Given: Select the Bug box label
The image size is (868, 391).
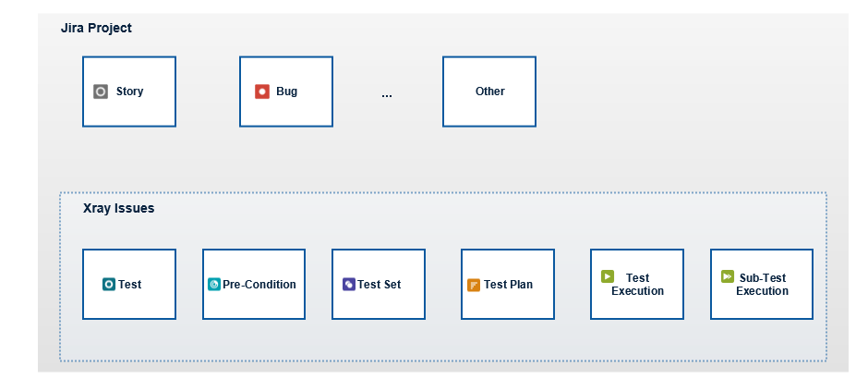Looking at the screenshot, I should coord(287,92).
